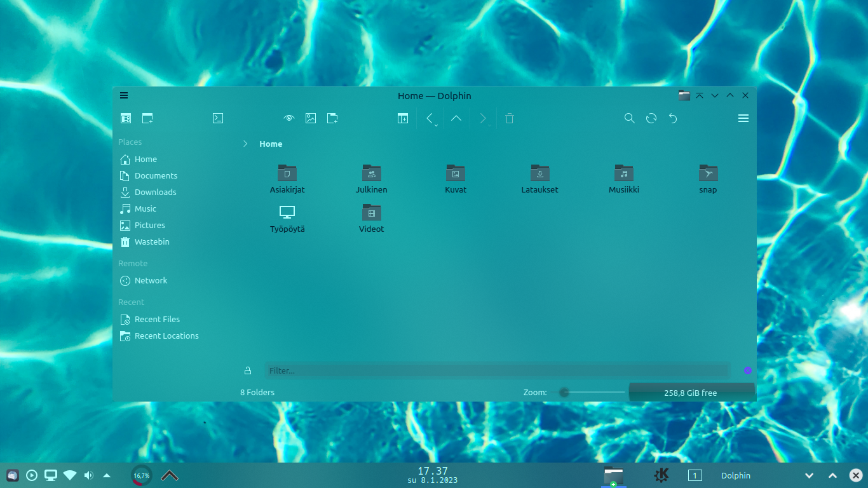The height and width of the screenshot is (488, 868).
Task: Select the Lataukset folder
Action: 539,179
